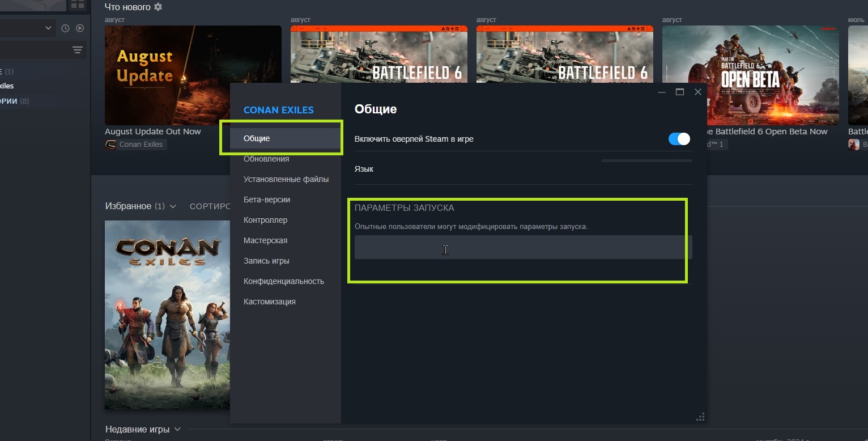The width and height of the screenshot is (868, 441).
Task: Select the Общие tab
Action: pyautogui.click(x=286, y=138)
